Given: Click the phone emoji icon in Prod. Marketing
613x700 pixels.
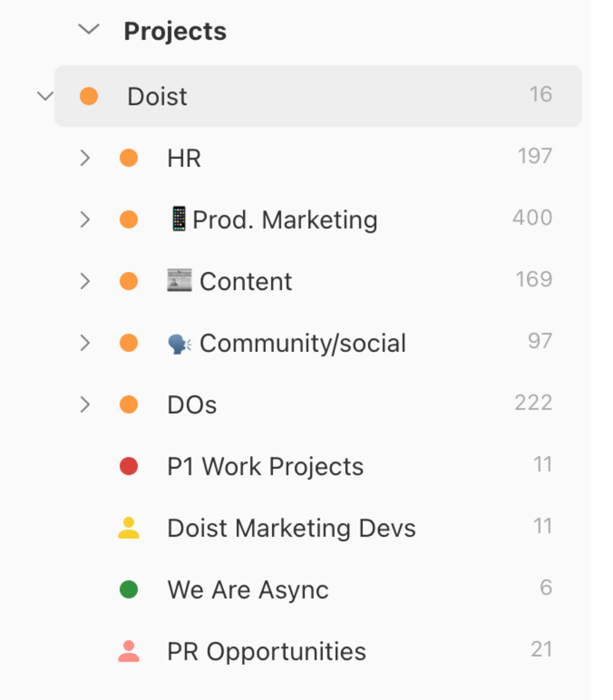Looking at the screenshot, I should (x=179, y=219).
